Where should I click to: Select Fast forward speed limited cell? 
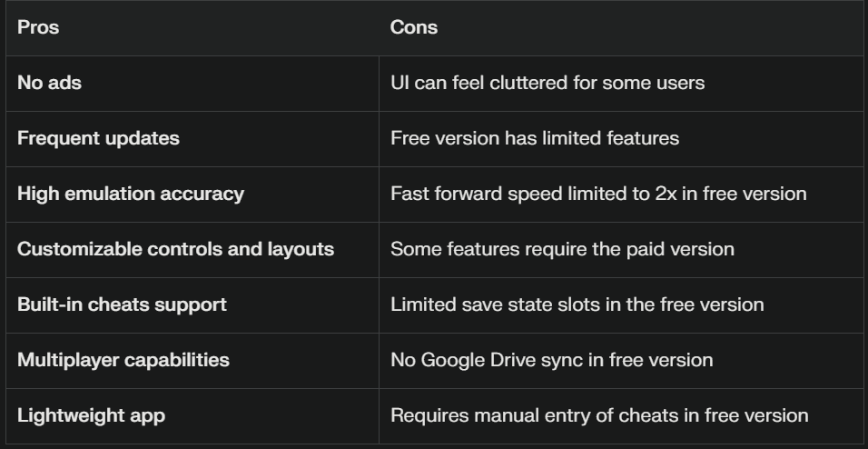point(621,194)
